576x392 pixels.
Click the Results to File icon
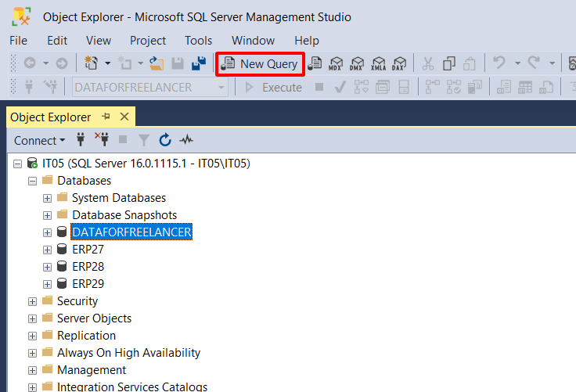coord(546,88)
